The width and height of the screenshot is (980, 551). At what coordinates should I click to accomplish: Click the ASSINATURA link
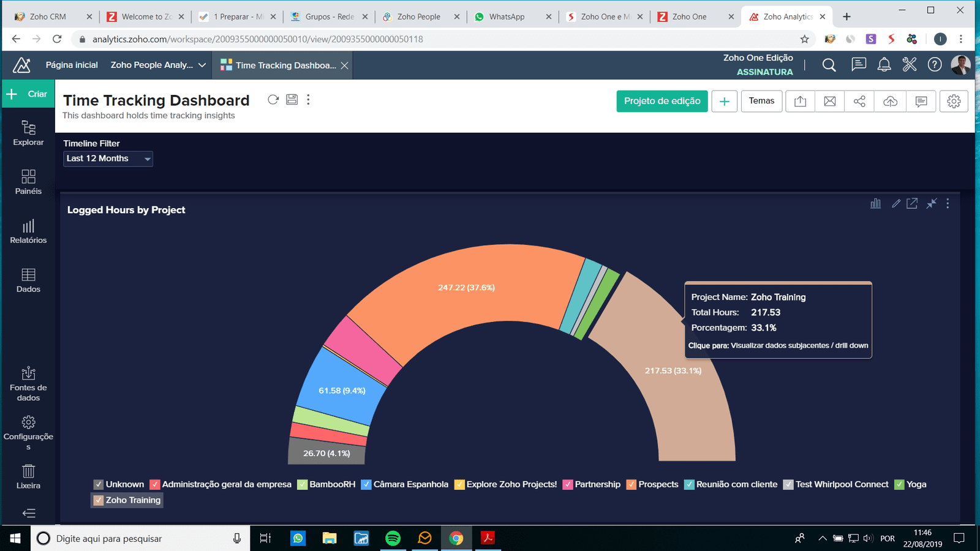coord(764,72)
